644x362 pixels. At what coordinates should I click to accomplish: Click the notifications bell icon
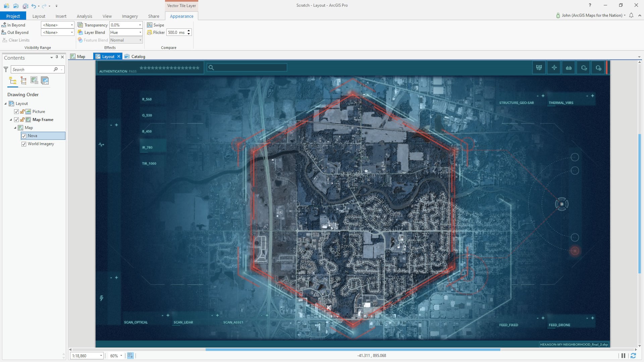tap(631, 15)
